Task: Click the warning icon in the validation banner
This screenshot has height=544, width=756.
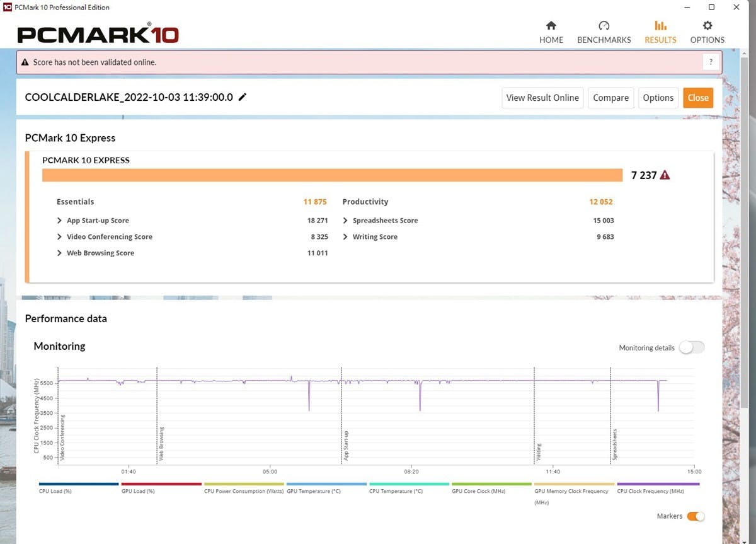Action: (25, 62)
